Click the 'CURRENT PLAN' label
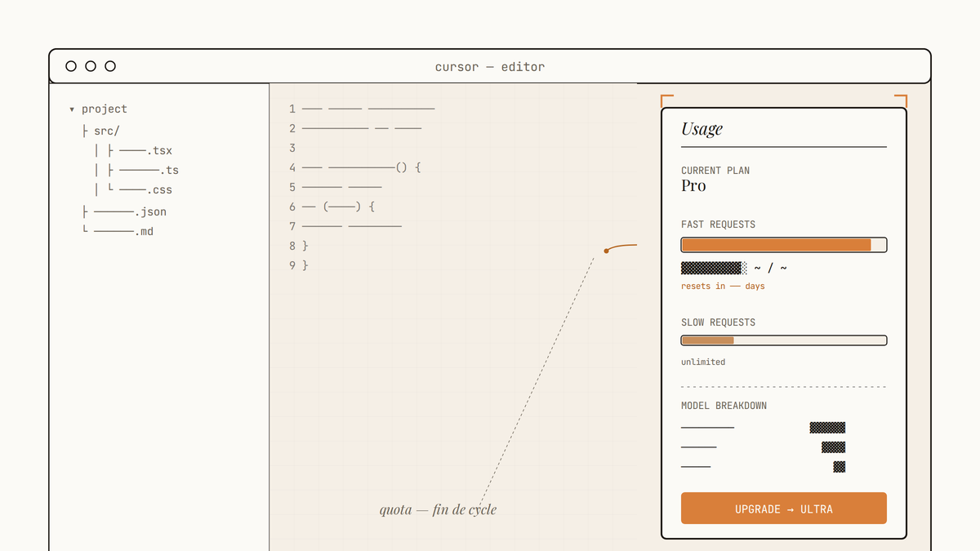The image size is (980, 551). coord(715,171)
